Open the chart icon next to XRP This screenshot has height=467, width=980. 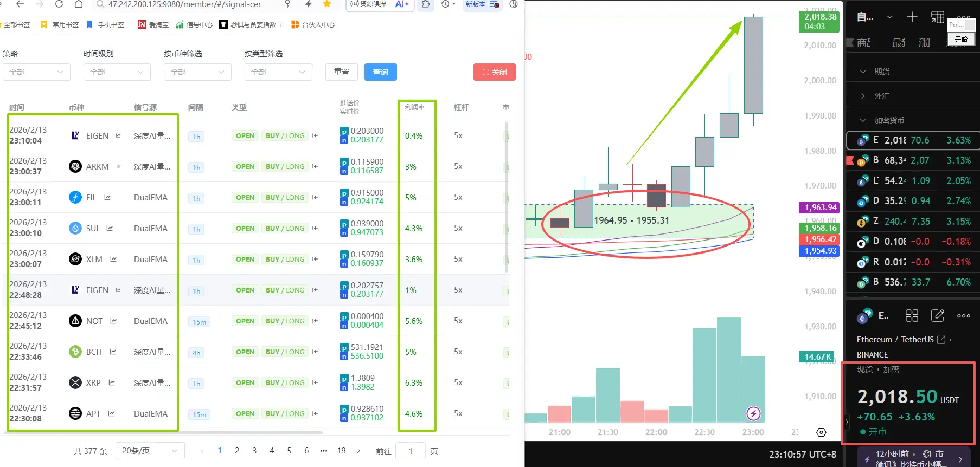(x=112, y=382)
